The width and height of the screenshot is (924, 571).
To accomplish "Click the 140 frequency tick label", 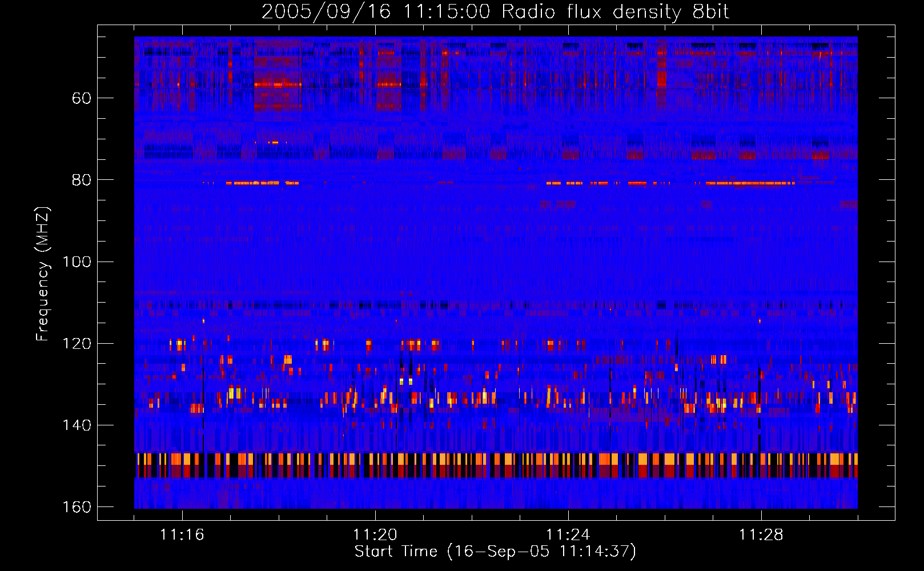I will (77, 425).
